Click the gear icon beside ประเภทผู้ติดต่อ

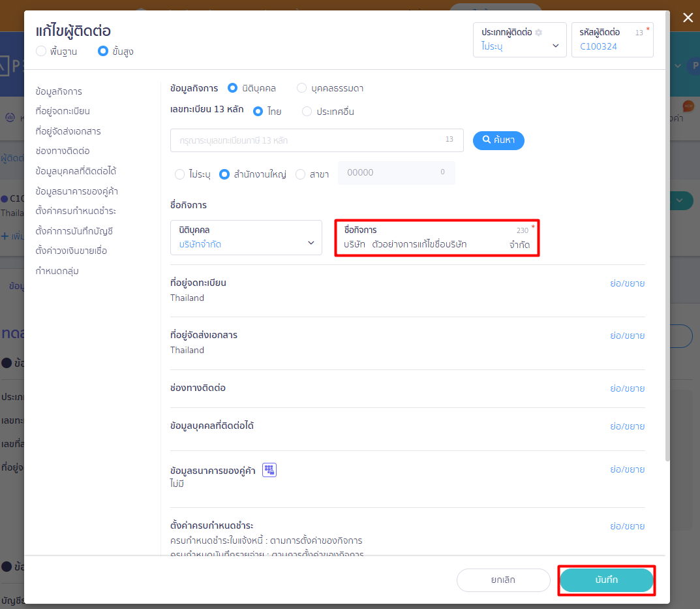click(539, 33)
